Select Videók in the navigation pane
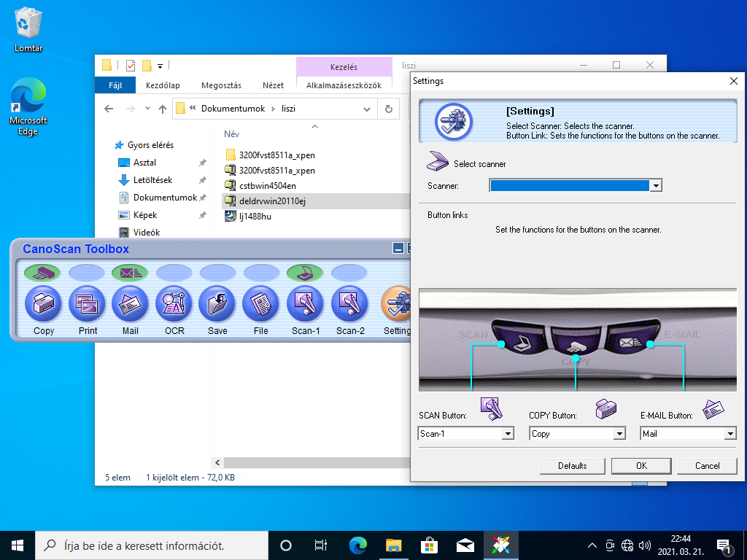This screenshot has height=560, width=747. pos(146,233)
